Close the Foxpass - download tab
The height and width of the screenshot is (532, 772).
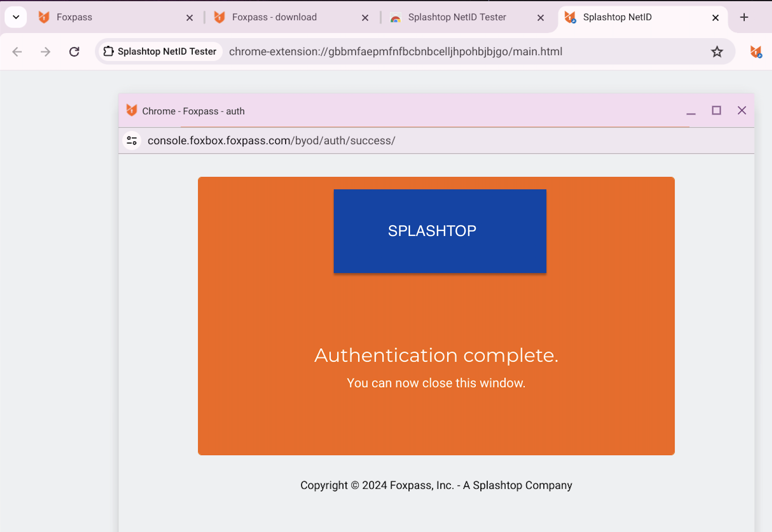[365, 17]
